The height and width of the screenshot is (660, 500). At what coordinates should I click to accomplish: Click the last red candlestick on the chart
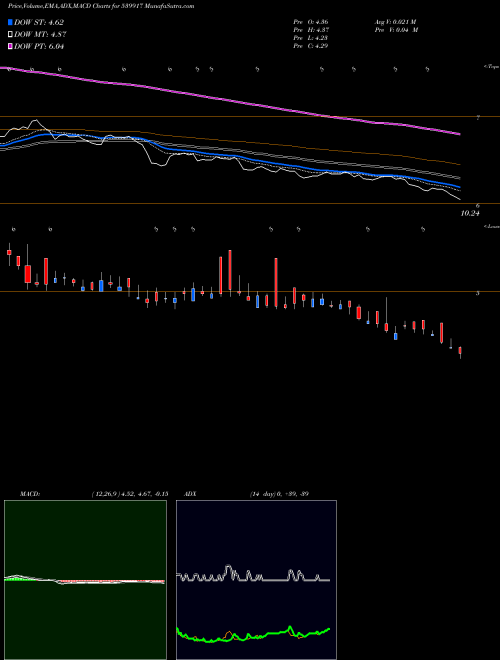point(460,351)
